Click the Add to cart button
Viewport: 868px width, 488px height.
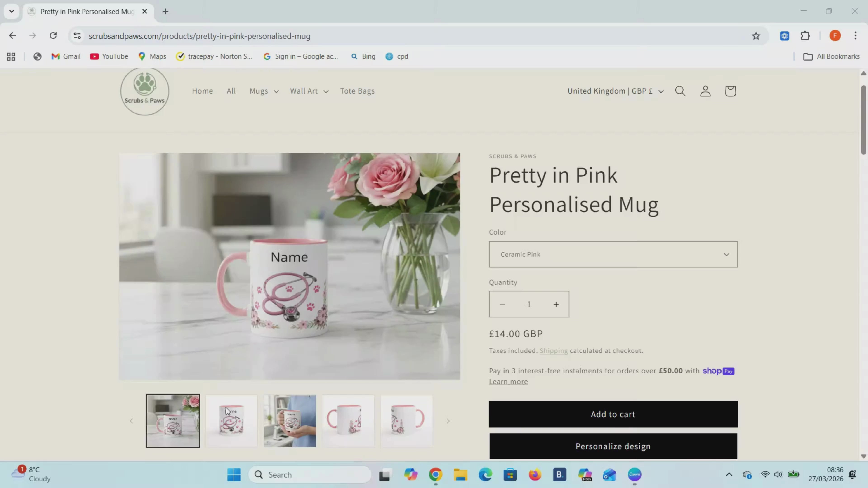(x=613, y=414)
